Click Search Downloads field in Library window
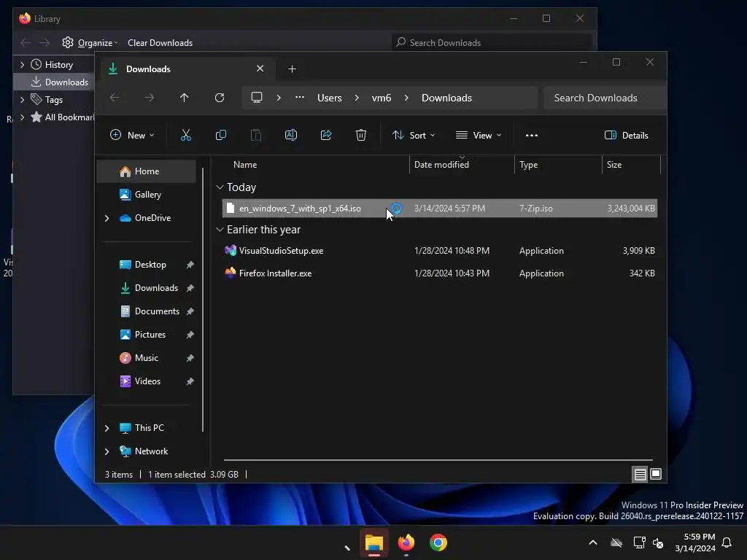Image resolution: width=747 pixels, height=560 pixels. [492, 43]
